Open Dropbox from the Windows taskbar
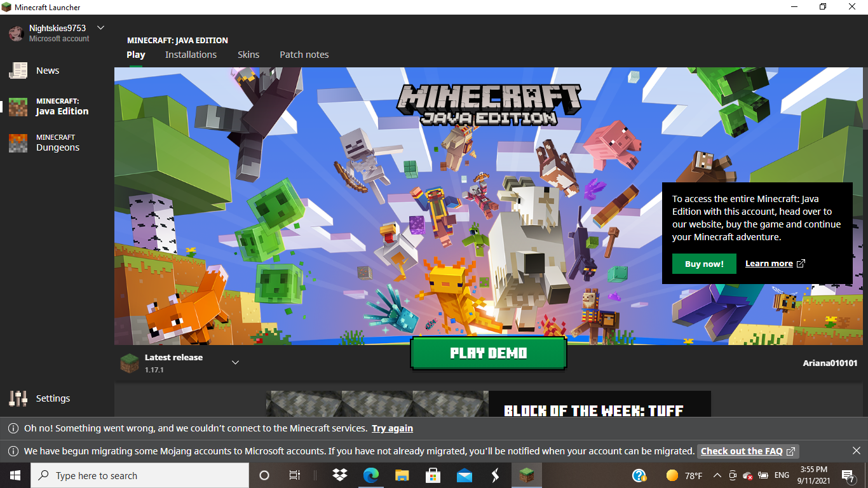 340,475
